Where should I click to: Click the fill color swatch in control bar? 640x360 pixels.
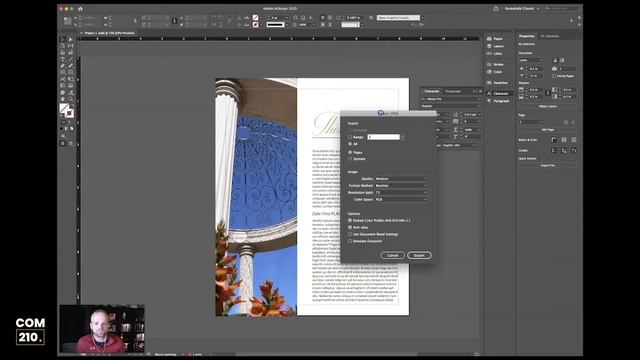(x=256, y=18)
